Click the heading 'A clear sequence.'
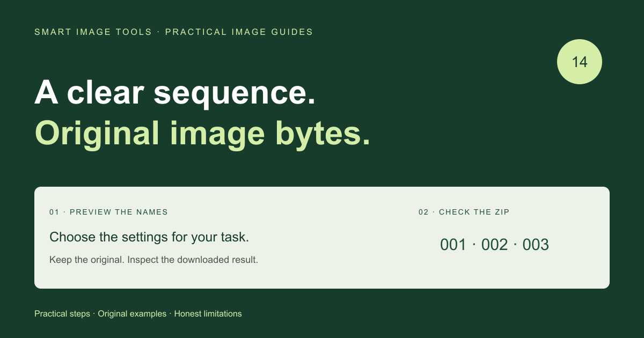 tap(175, 92)
